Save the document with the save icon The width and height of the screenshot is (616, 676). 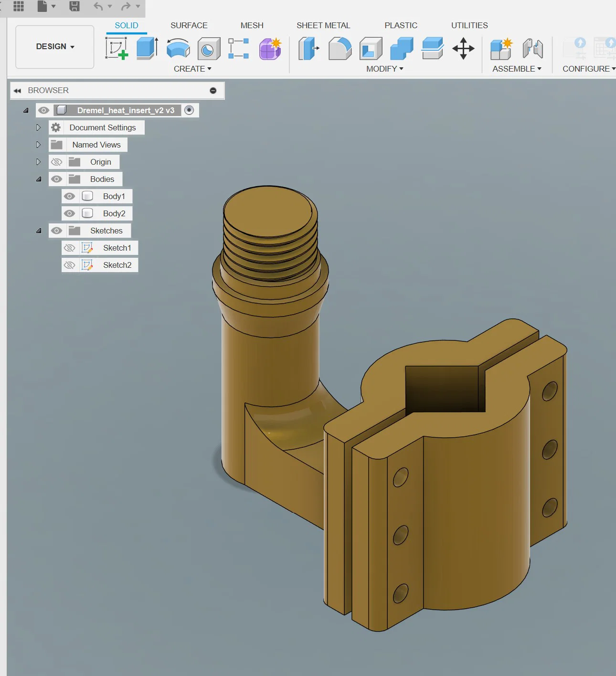point(74,6)
